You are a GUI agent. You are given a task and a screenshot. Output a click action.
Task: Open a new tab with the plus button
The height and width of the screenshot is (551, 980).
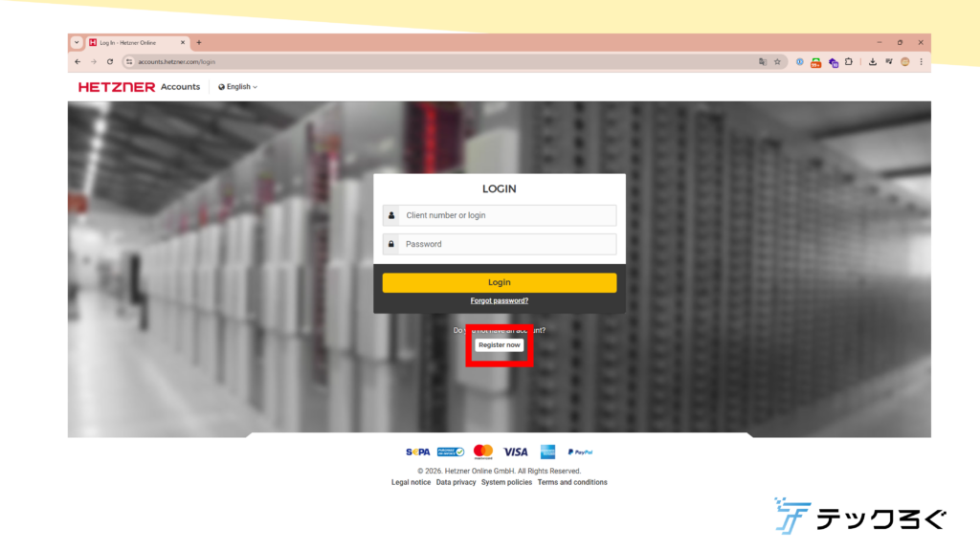click(199, 42)
